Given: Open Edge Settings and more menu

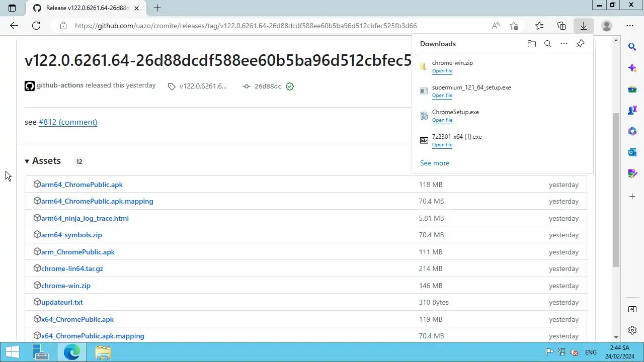Looking at the screenshot, I should pyautogui.click(x=630, y=26).
